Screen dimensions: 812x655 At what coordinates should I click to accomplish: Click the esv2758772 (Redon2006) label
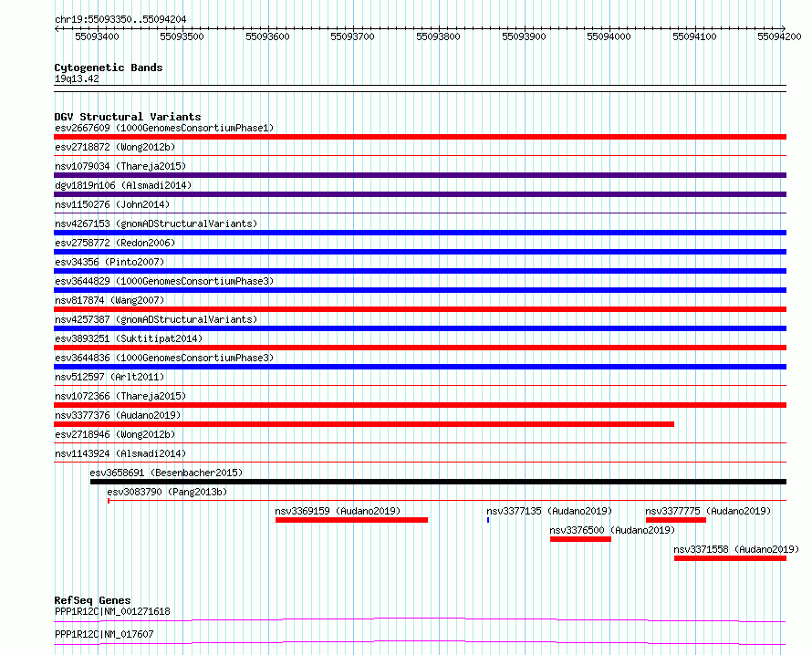[115, 243]
